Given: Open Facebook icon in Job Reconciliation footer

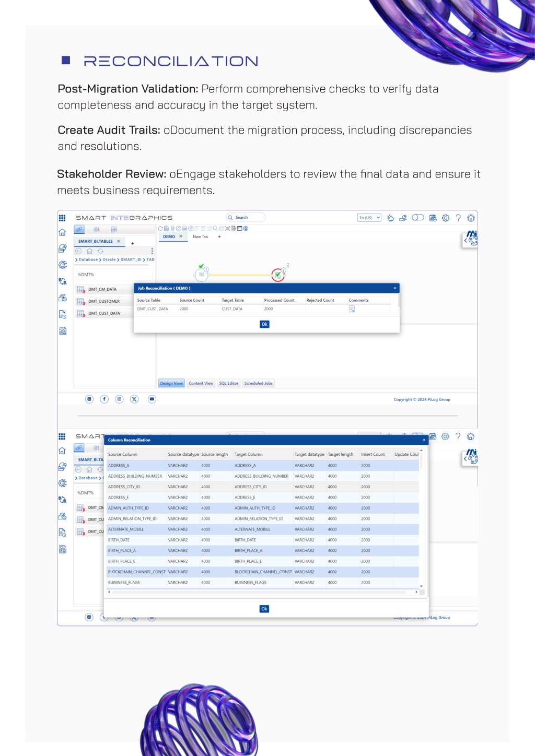Looking at the screenshot, I should click(x=104, y=399).
